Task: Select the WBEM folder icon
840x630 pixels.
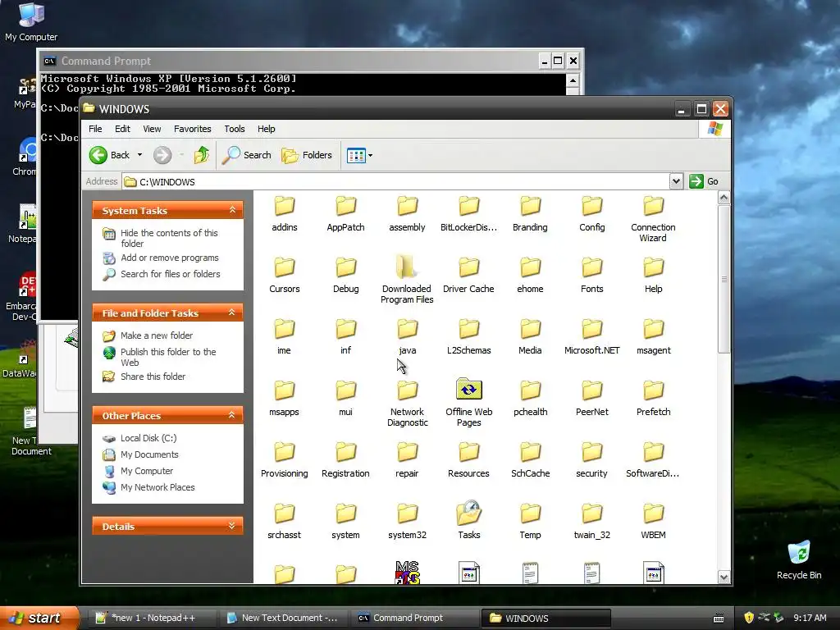Action: 654,514
